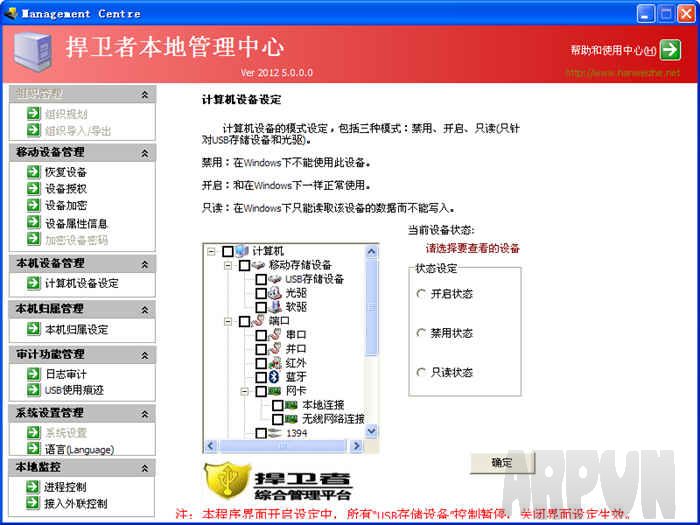
Task: Click the device tree vertical scrollbar thumb
Action: click(371, 307)
